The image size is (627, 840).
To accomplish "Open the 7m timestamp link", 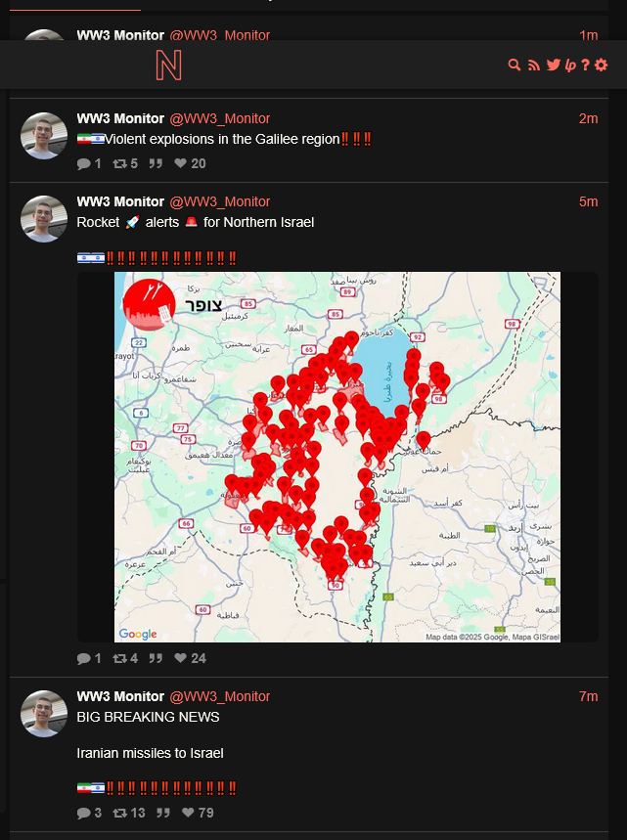I will [588, 696].
